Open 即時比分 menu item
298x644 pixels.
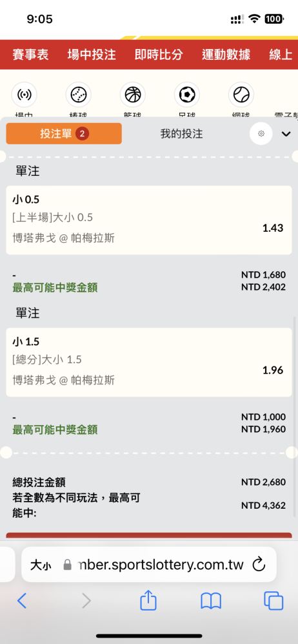[x=159, y=55]
